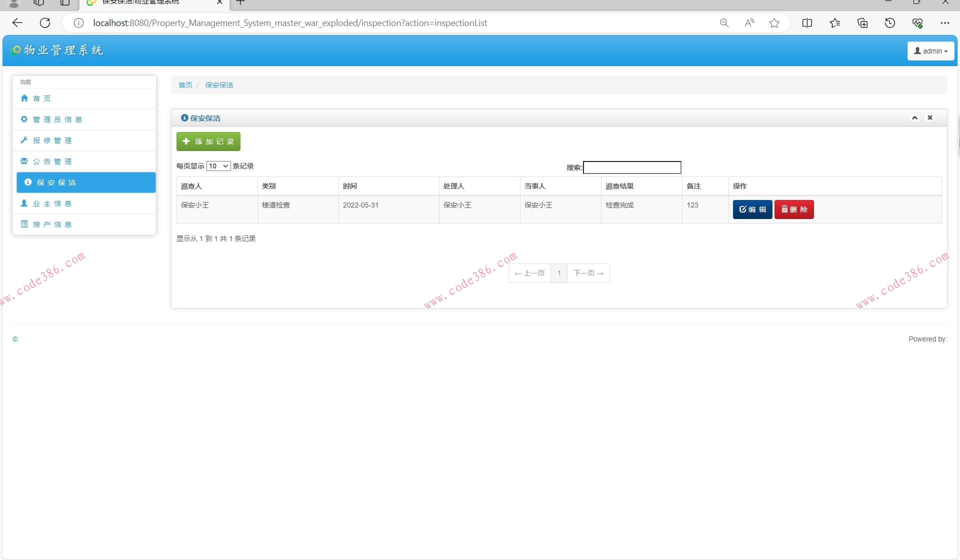Image resolution: width=960 pixels, height=560 pixels.
Task: Click the blue 编辑 button
Action: (x=752, y=209)
